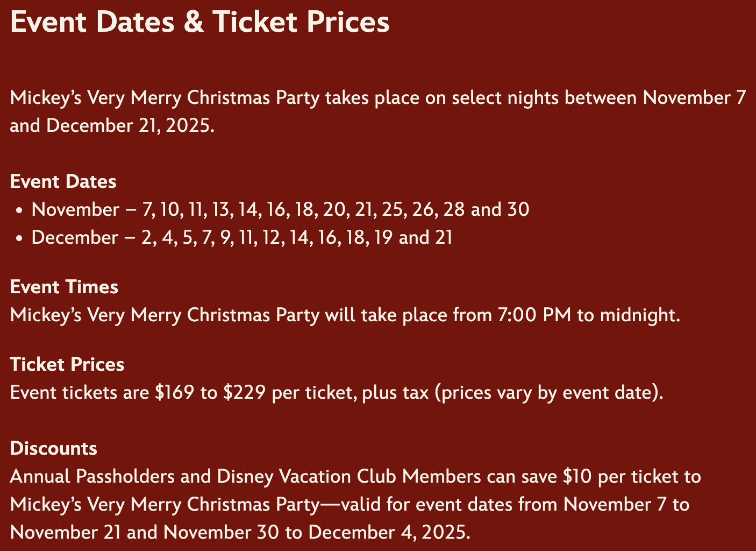This screenshot has height=551, width=756.
Task: Click the Event Dates & Ticket Prices heading
Action: (199, 23)
